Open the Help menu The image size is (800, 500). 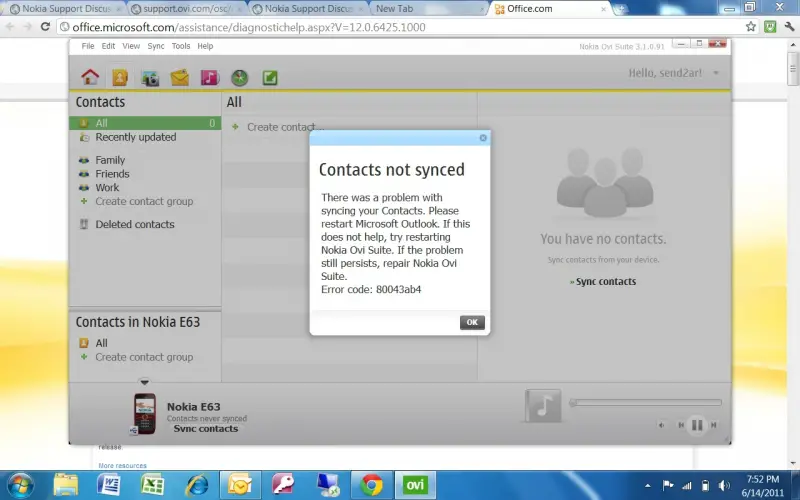pyautogui.click(x=205, y=46)
